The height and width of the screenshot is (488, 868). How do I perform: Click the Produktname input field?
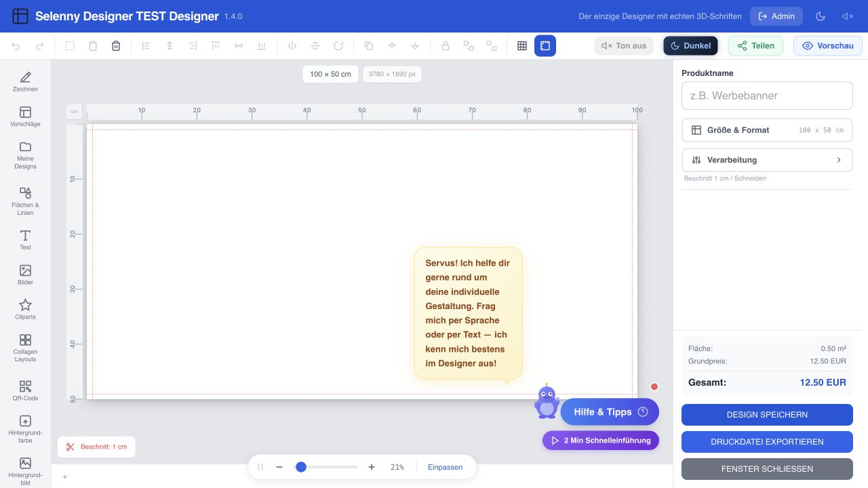pyautogui.click(x=767, y=96)
